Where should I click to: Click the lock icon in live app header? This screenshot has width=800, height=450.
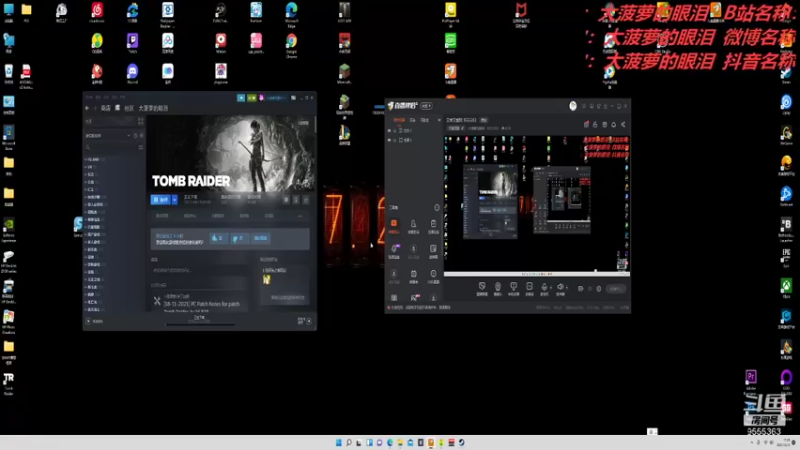coord(595,124)
